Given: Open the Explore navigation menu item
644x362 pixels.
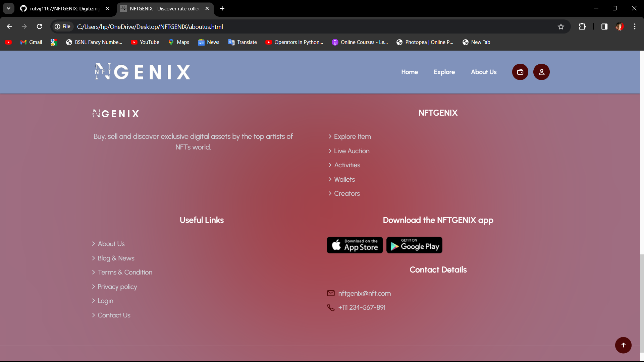Looking at the screenshot, I should (444, 72).
